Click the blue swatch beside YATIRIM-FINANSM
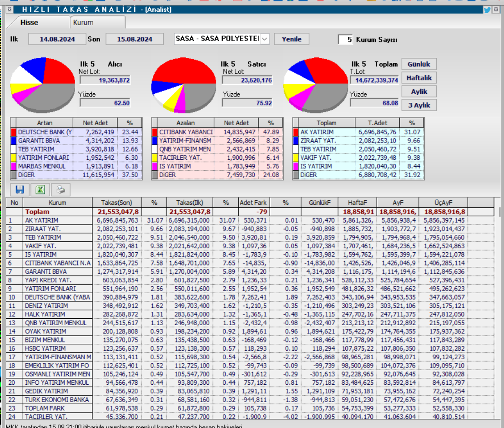Image resolution: width=504 pixels, height=428 pixels. pos(155,141)
